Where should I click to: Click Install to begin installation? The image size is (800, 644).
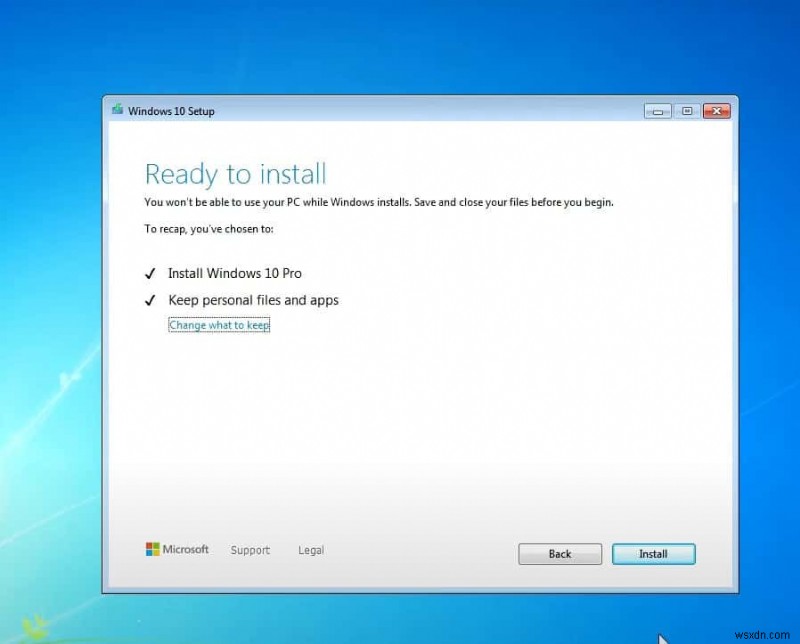653,553
